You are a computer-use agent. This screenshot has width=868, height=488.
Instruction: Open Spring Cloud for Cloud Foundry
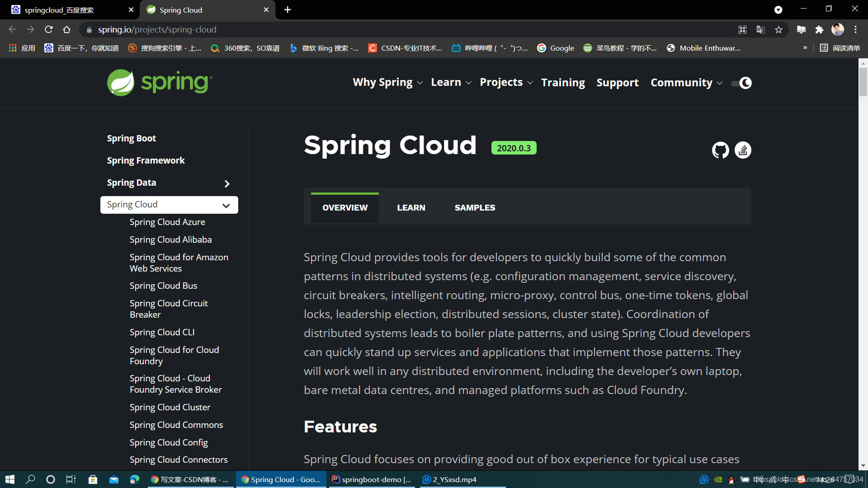174,355
